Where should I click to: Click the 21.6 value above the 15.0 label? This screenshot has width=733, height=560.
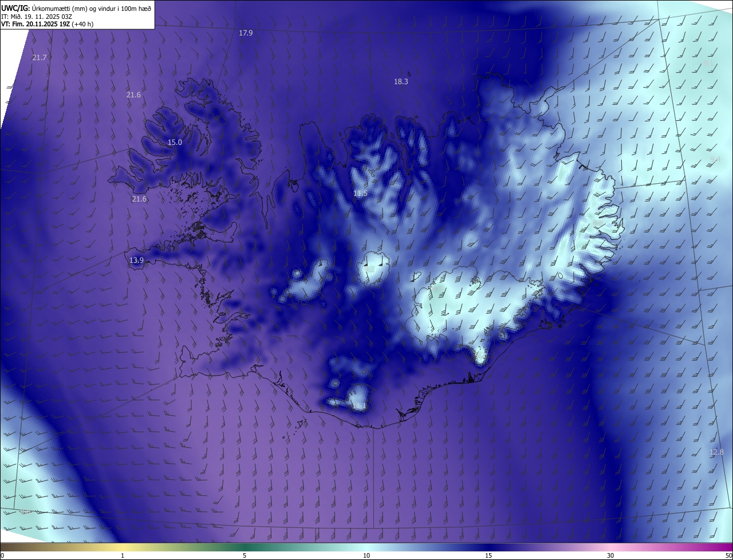pyautogui.click(x=133, y=95)
